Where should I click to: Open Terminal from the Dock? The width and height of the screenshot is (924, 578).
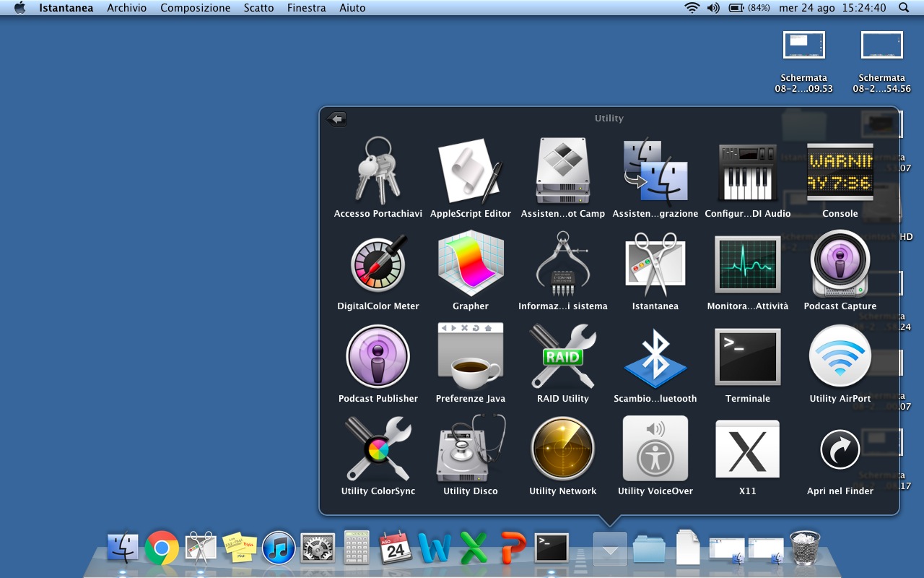click(x=552, y=548)
